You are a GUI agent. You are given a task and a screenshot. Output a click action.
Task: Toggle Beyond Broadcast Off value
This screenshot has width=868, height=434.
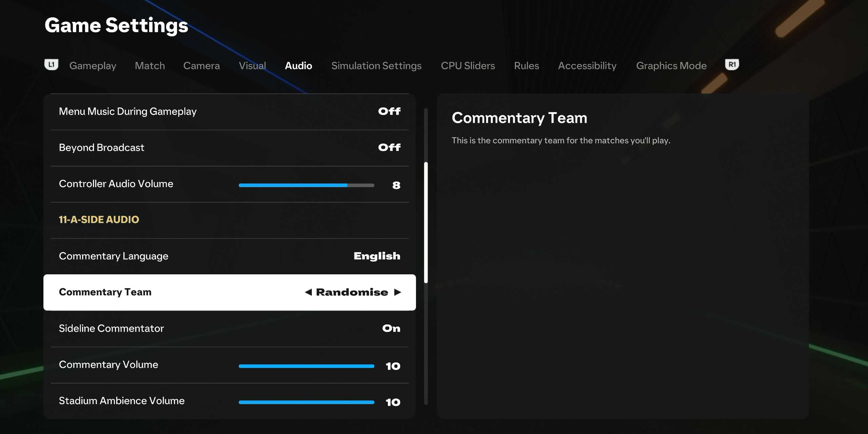pyautogui.click(x=389, y=147)
